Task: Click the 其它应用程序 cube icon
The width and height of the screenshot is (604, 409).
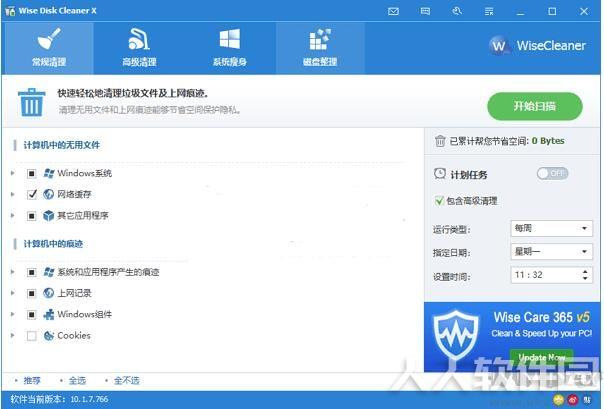Action: coord(49,215)
